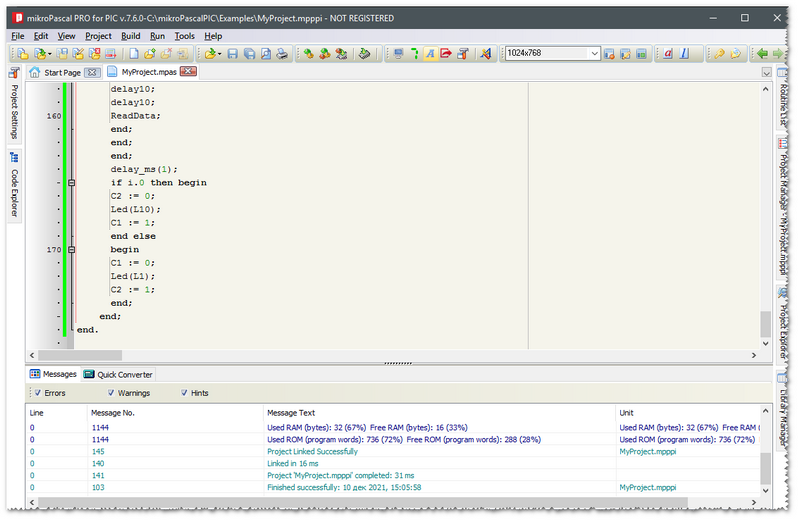800x522 pixels.
Task: Open the dropdown arrow beside Open Project icon
Action: (51, 53)
